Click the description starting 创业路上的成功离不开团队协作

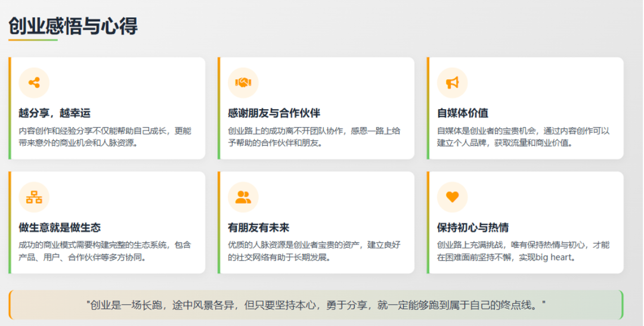coord(314,137)
